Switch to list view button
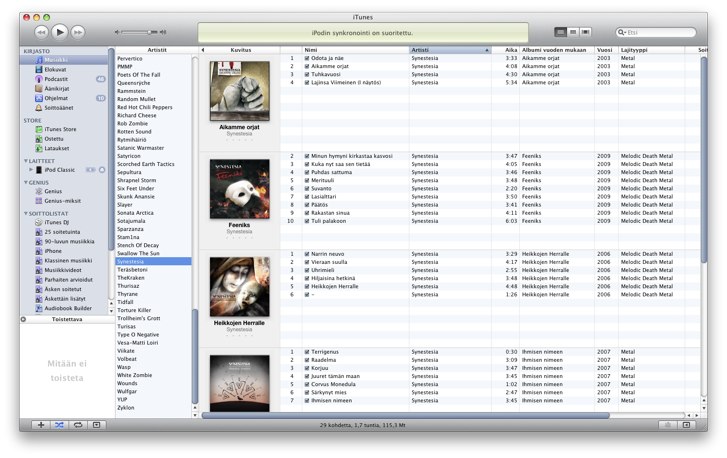Screen dimensions: 727x458 (561, 32)
